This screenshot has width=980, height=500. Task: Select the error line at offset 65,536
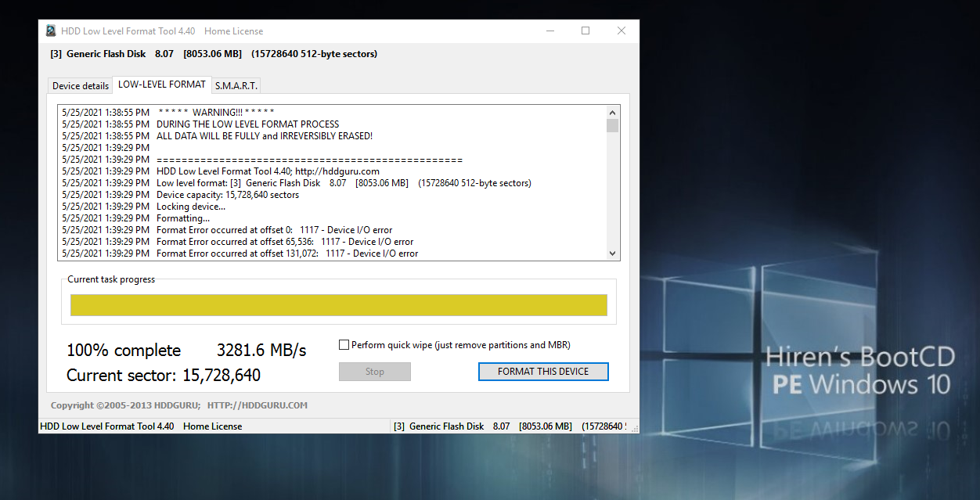coord(238,242)
